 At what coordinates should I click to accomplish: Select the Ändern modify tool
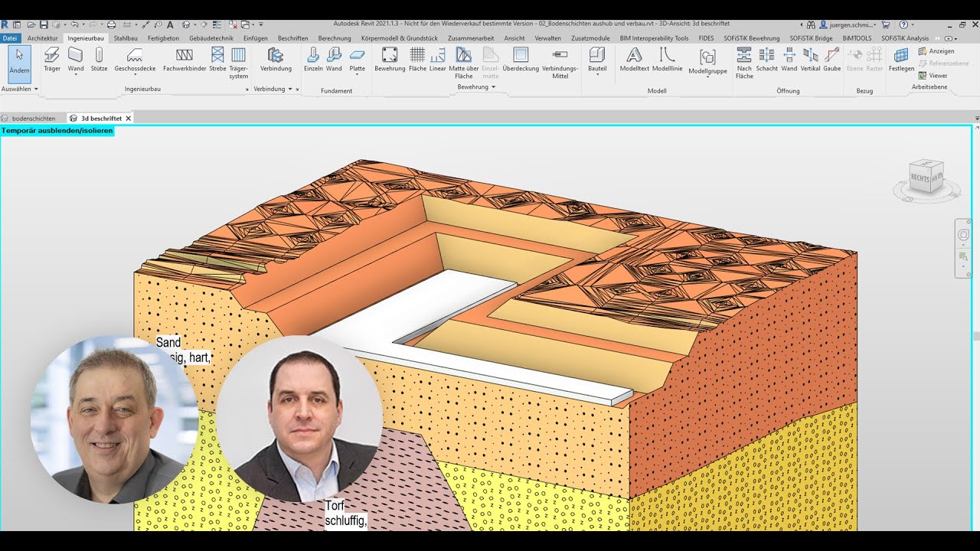[19, 63]
